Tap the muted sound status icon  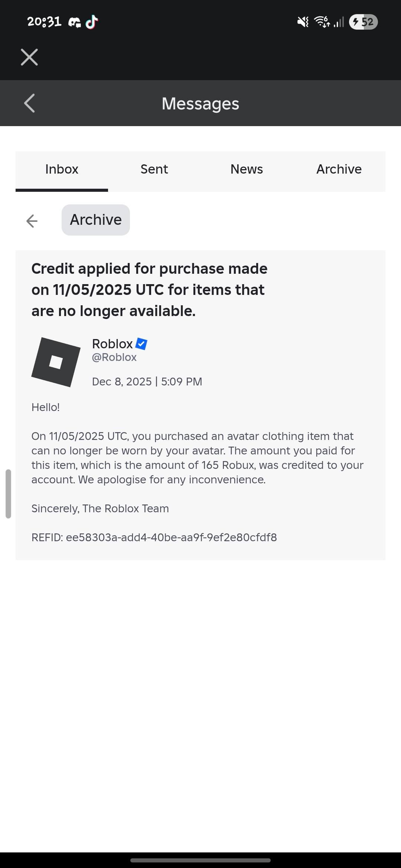[303, 22]
